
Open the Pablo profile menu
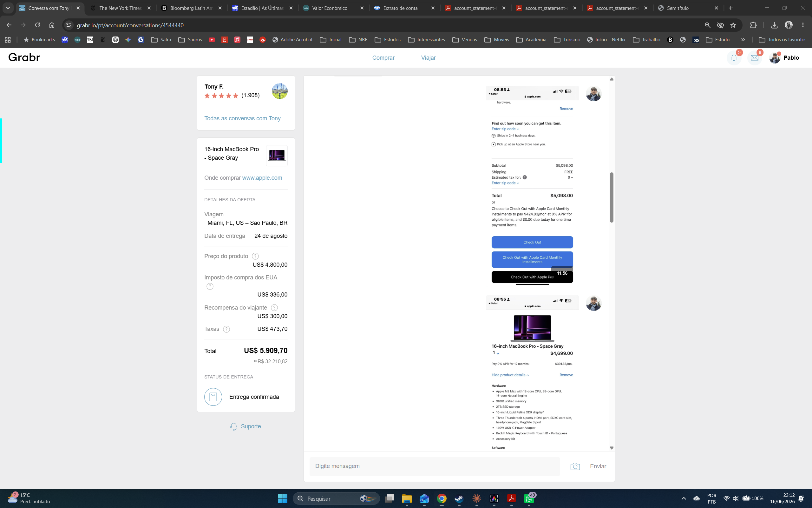click(x=784, y=58)
